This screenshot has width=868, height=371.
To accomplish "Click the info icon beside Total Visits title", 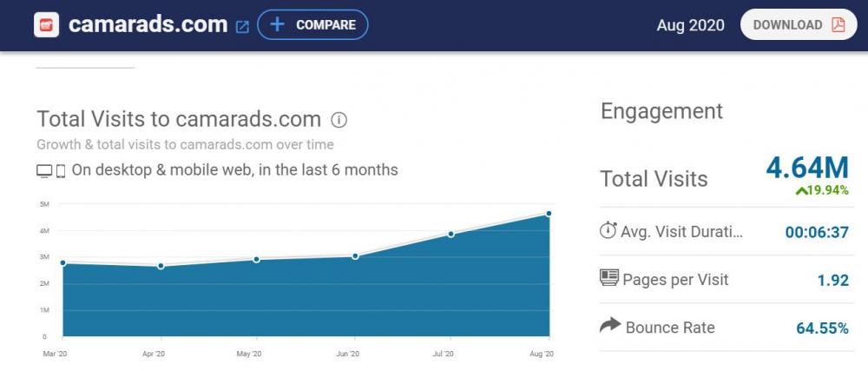I will click(339, 120).
